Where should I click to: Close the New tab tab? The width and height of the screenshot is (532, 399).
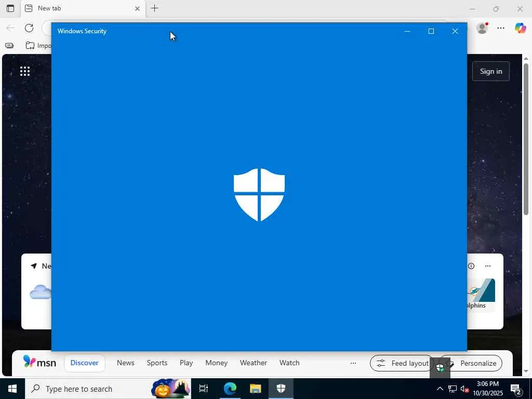[x=137, y=8]
